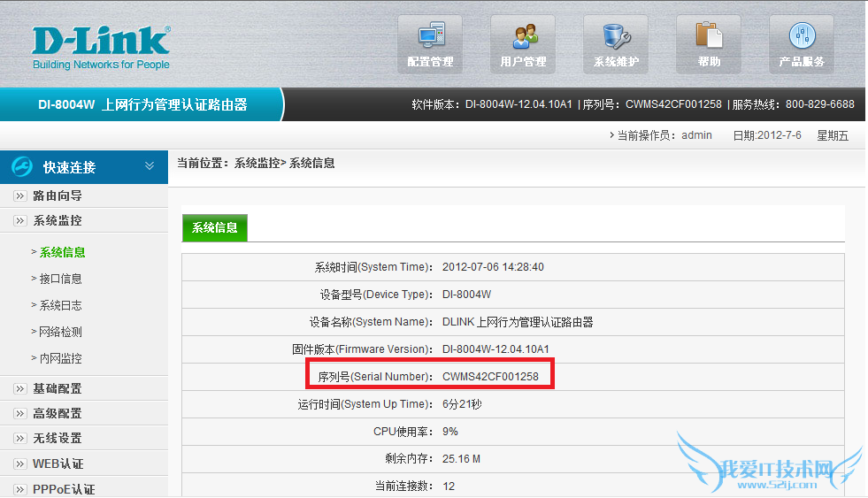Open the 高级配置 menu label
Image resolution: width=868 pixels, height=498 pixels.
57,414
